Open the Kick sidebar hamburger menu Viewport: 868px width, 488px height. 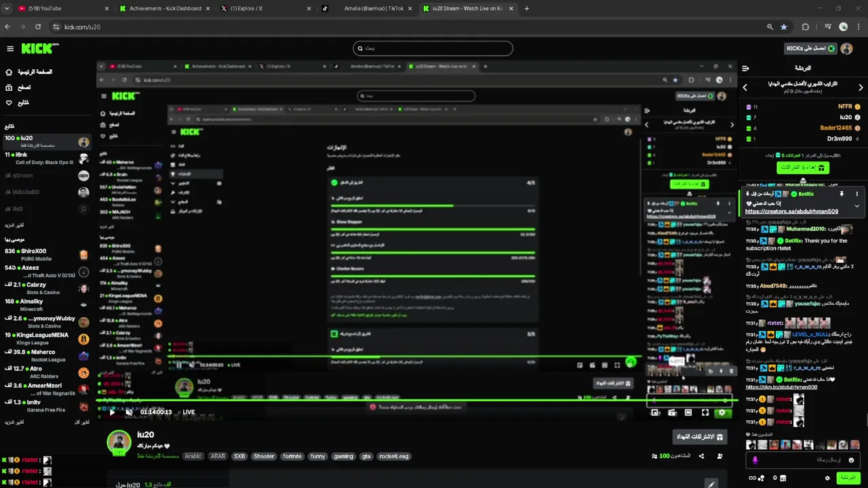10,49
